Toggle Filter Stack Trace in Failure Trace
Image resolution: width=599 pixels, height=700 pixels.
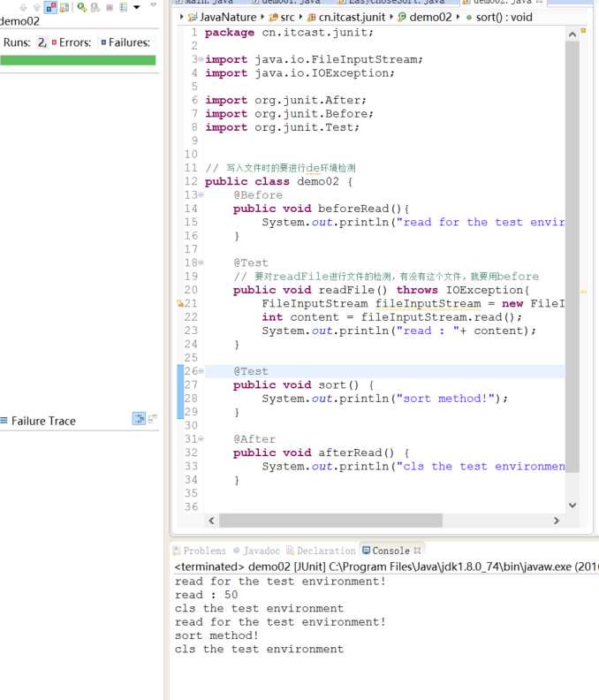point(140,419)
